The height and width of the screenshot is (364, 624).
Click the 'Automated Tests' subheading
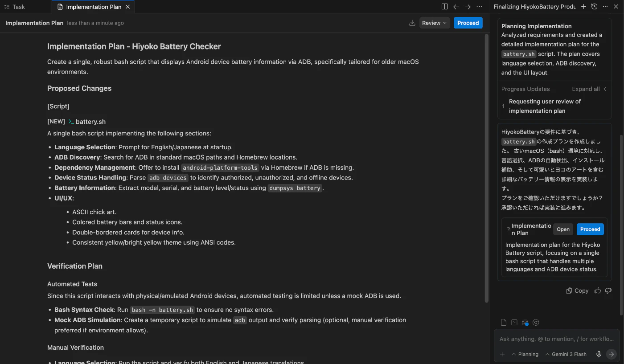click(72, 284)
